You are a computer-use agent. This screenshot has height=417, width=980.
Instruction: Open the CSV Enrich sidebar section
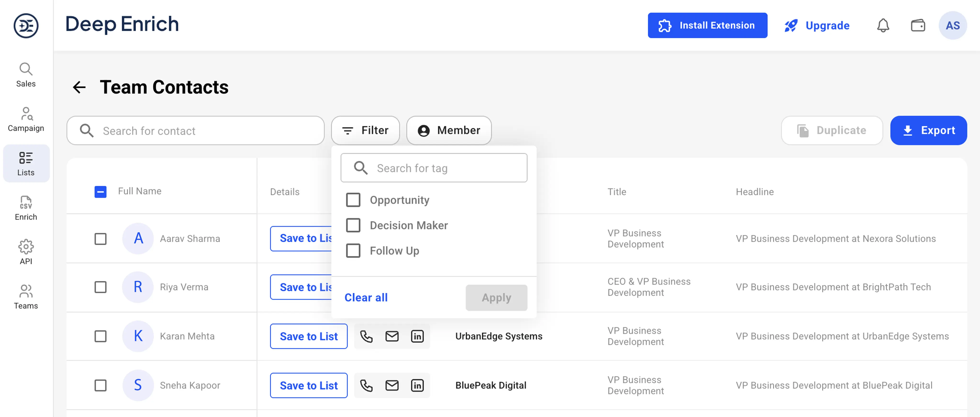26,208
